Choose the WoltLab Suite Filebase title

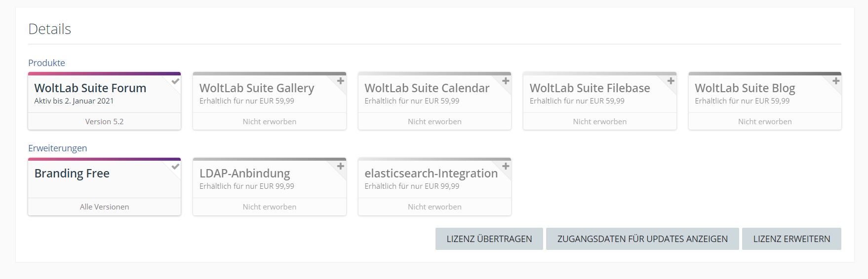(x=590, y=88)
